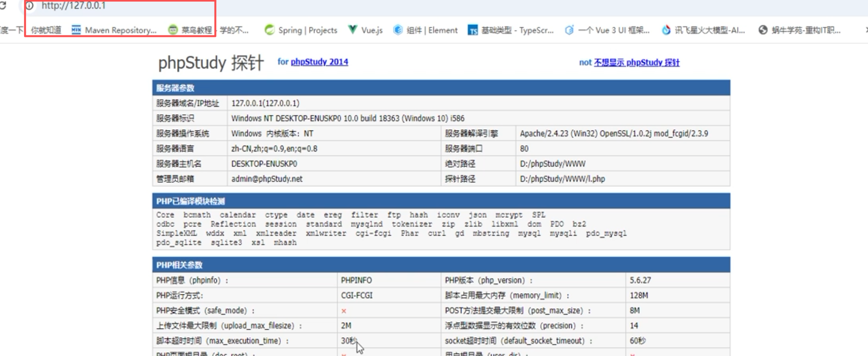Open the Vue.js bookmark
Image resolution: width=868 pixels, height=356 pixels.
click(x=365, y=30)
